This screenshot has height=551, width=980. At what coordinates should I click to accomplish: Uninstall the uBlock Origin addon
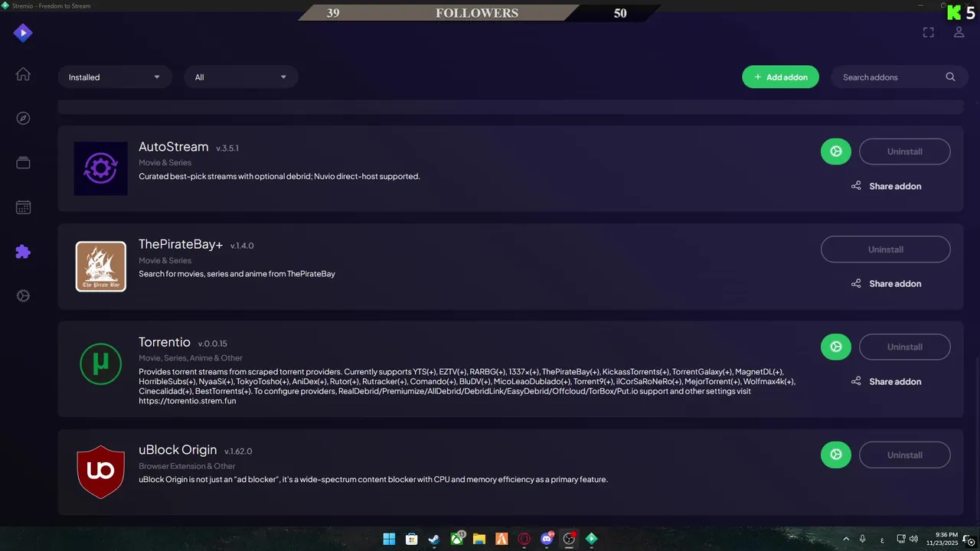coord(905,455)
